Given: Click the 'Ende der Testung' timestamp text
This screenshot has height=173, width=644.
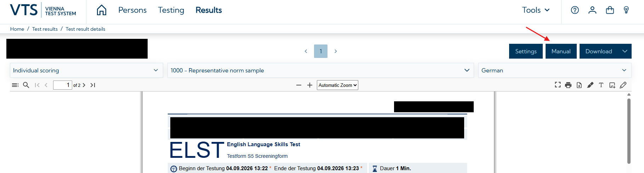Looking at the screenshot, I should (317, 168).
